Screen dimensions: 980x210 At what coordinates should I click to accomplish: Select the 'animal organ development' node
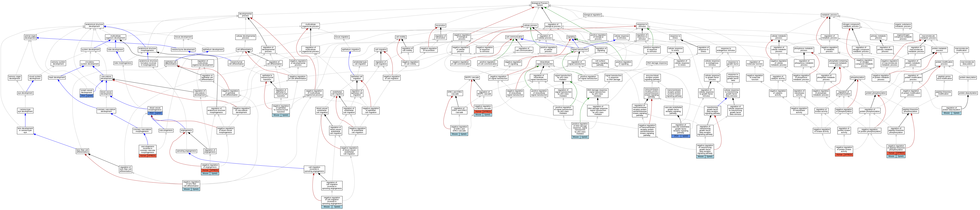tap(30, 37)
